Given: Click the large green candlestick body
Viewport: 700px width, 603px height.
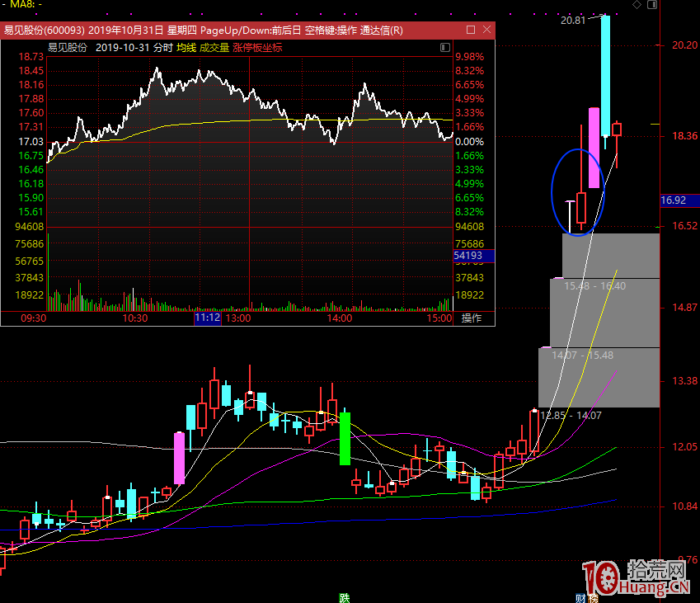Looking at the screenshot, I should coord(345,438).
